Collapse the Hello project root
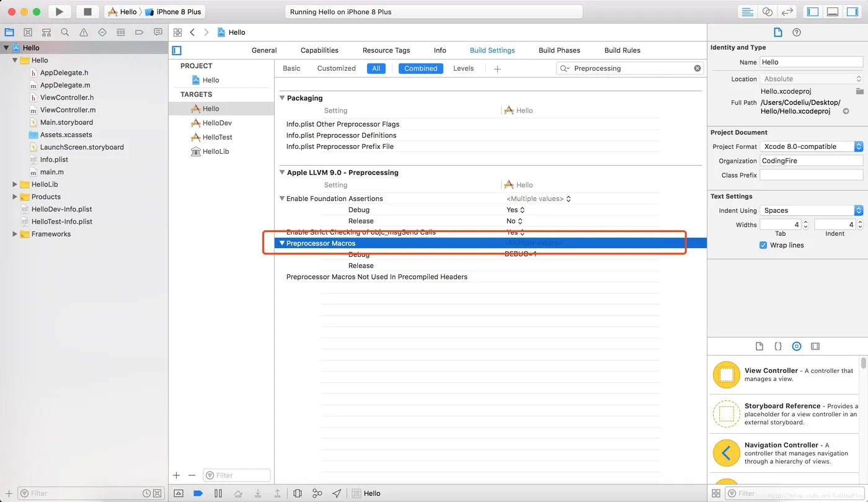Screen dimensions: 868x502 [x=6, y=48]
